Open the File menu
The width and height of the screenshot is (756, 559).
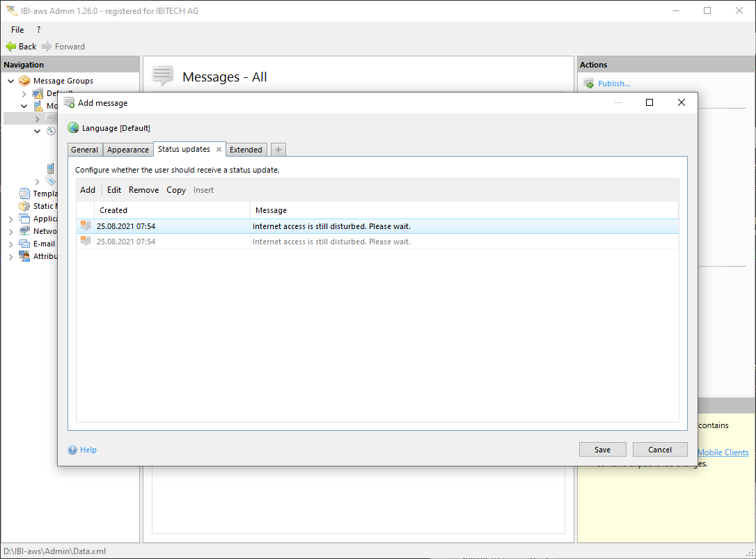coord(17,30)
